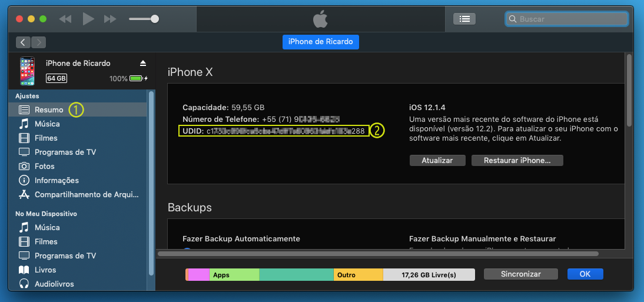Click the fast-forward playback button
644x302 pixels.
(110, 19)
